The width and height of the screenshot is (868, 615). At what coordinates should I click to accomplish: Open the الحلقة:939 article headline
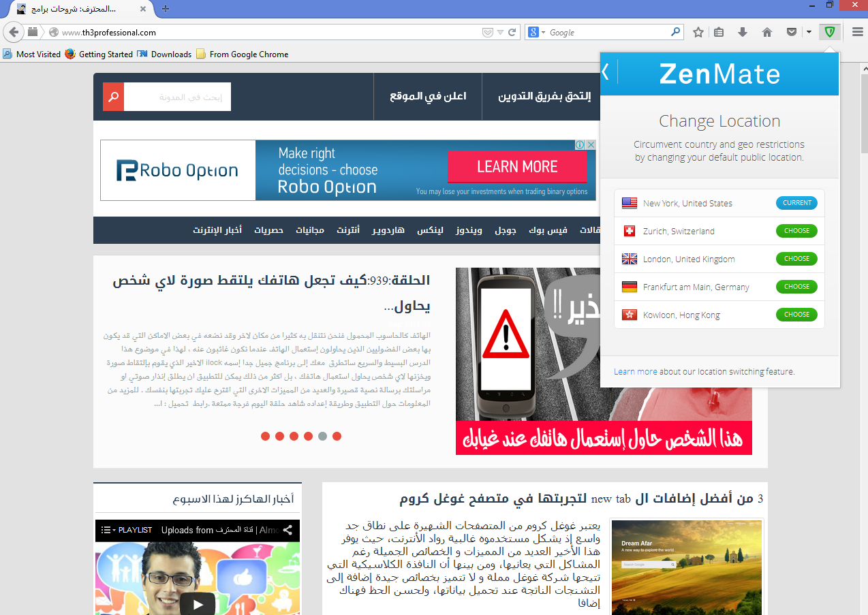pos(272,293)
